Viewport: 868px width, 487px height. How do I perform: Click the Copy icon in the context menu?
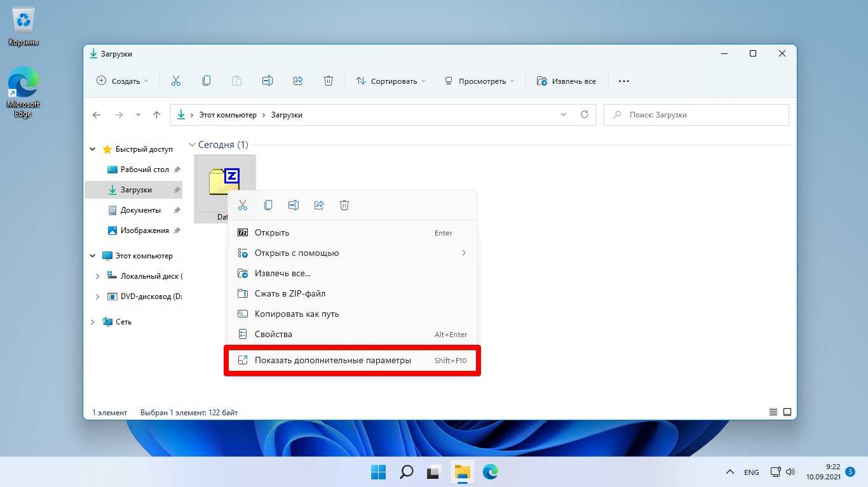click(268, 205)
